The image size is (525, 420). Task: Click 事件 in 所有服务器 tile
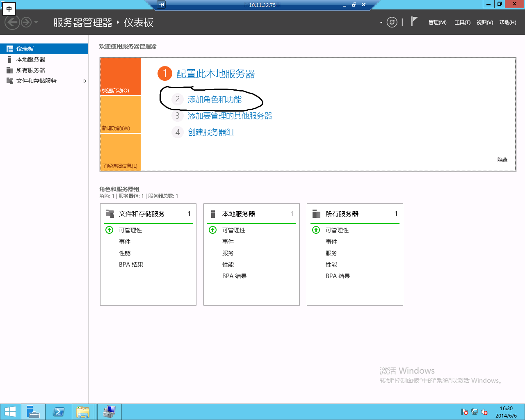[331, 242]
